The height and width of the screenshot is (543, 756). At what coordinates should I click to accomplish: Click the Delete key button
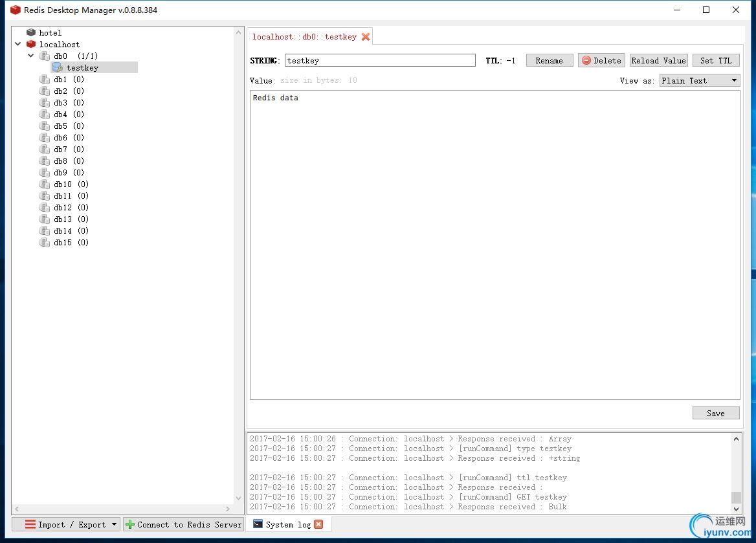(x=601, y=60)
